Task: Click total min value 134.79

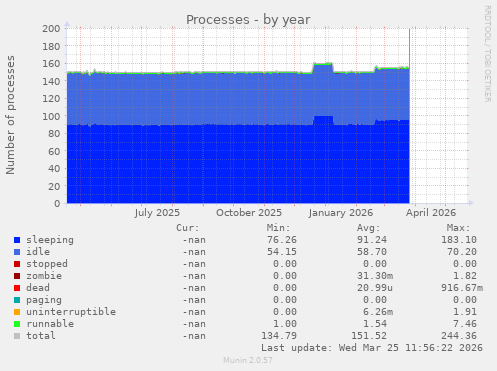Action: 279,336
